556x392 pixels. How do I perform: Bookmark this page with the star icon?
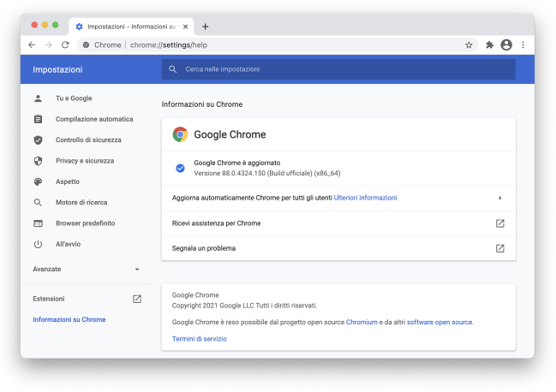coord(469,45)
